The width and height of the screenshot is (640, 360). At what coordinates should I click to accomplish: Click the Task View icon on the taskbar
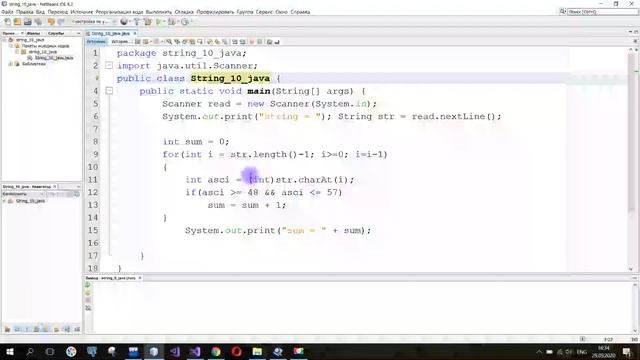[x=50, y=351]
